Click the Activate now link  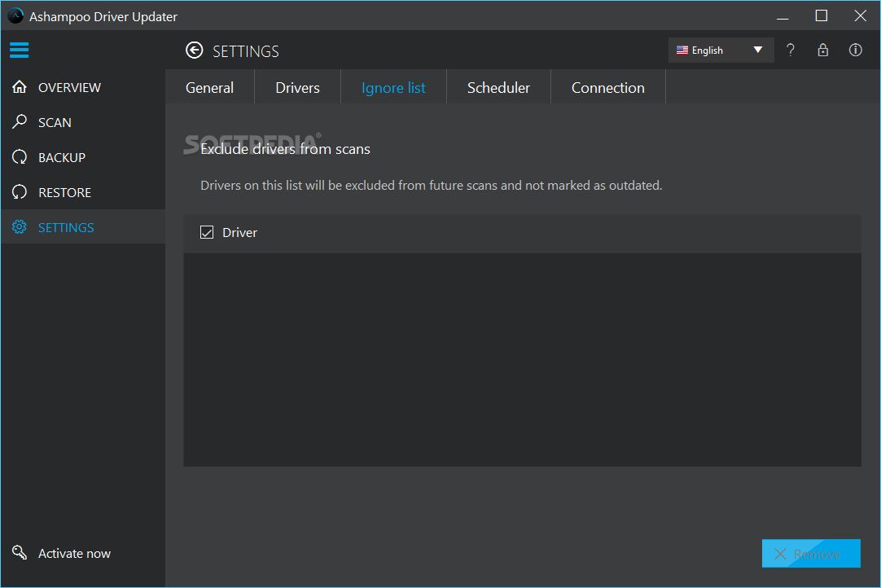(74, 553)
